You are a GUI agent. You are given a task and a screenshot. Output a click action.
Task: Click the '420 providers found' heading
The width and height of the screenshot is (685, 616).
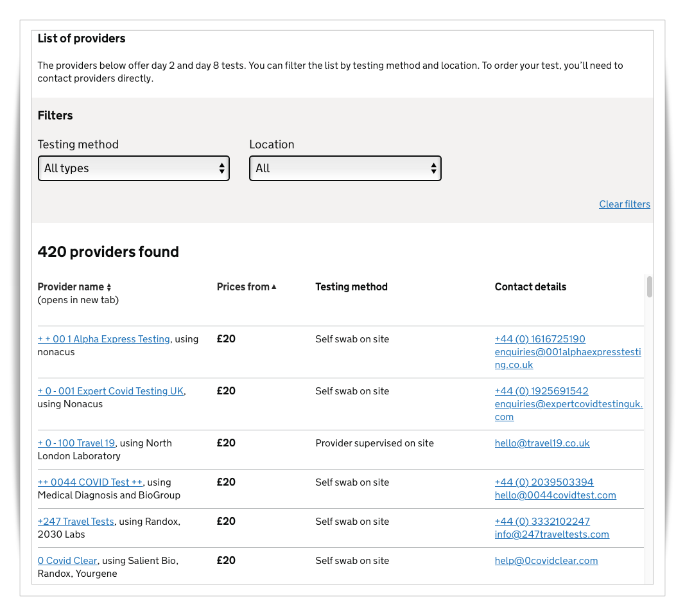[x=108, y=252]
